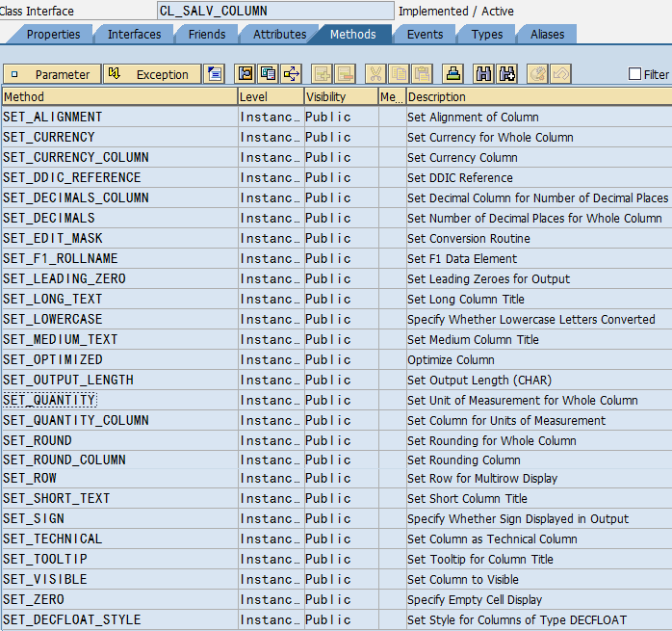Select the SET_ROUND method cell
672x631 pixels.
coord(119,440)
